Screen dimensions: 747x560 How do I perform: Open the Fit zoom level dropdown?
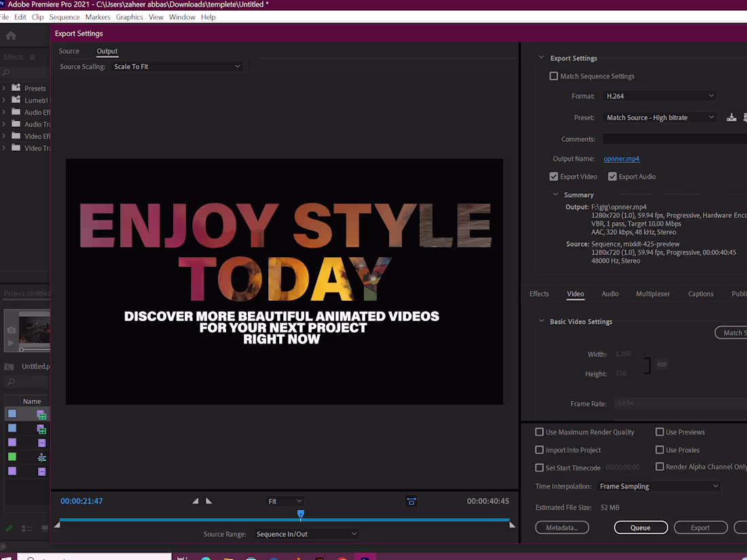(285, 502)
